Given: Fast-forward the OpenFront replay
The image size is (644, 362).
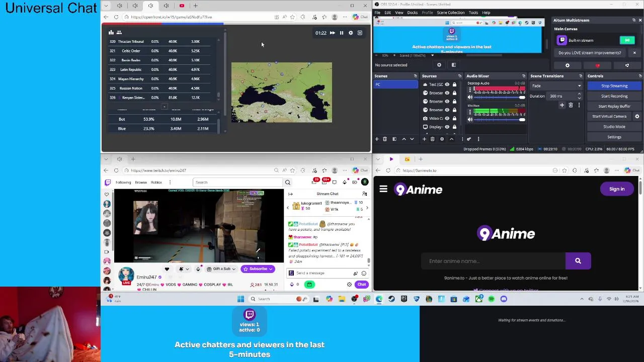Looking at the screenshot, I should [332, 33].
